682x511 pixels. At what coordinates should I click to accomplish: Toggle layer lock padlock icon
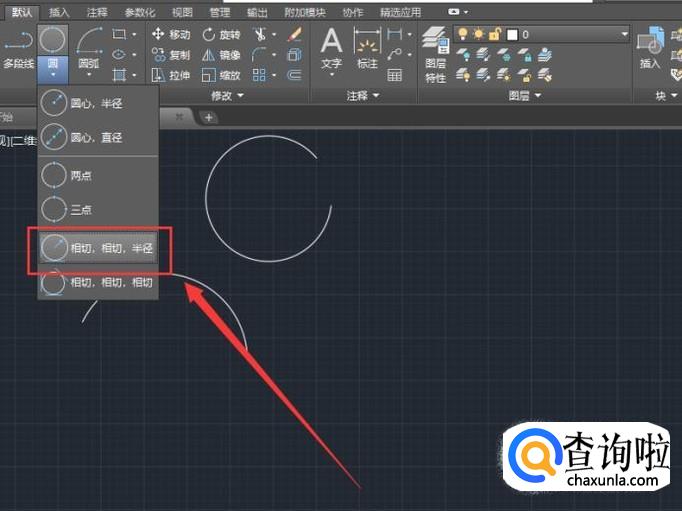(x=495, y=34)
